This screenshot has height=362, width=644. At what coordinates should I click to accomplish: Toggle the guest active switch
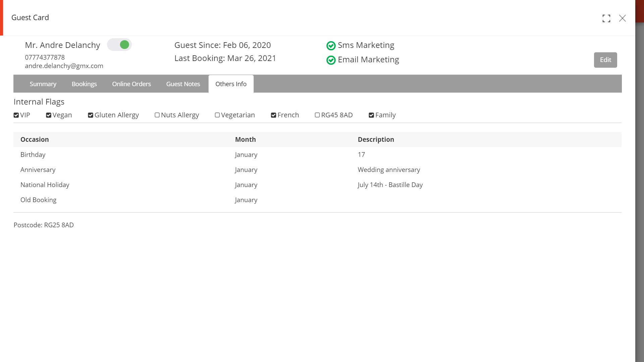[x=119, y=45]
